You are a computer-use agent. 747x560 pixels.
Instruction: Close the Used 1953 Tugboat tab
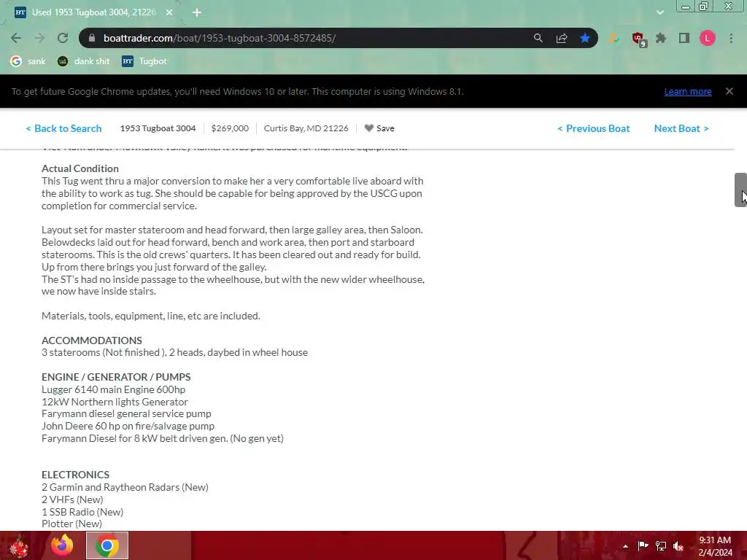tap(169, 12)
